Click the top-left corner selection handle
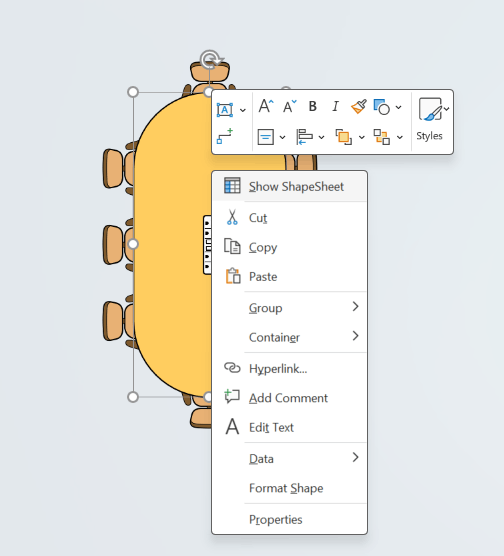This screenshot has height=556, width=504. click(133, 92)
